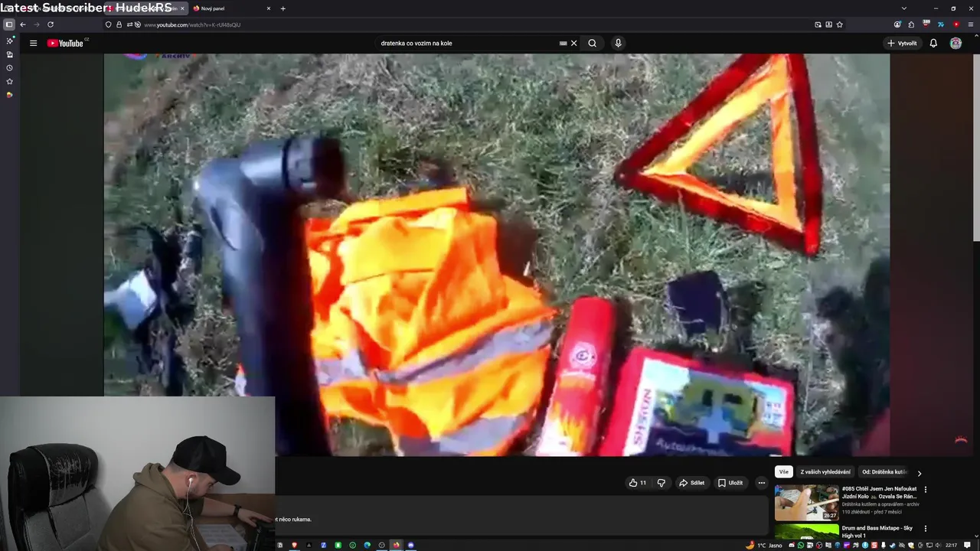The image size is (980, 551).
Task: Toggle the Firefox sidebar button
Action: tap(9, 24)
